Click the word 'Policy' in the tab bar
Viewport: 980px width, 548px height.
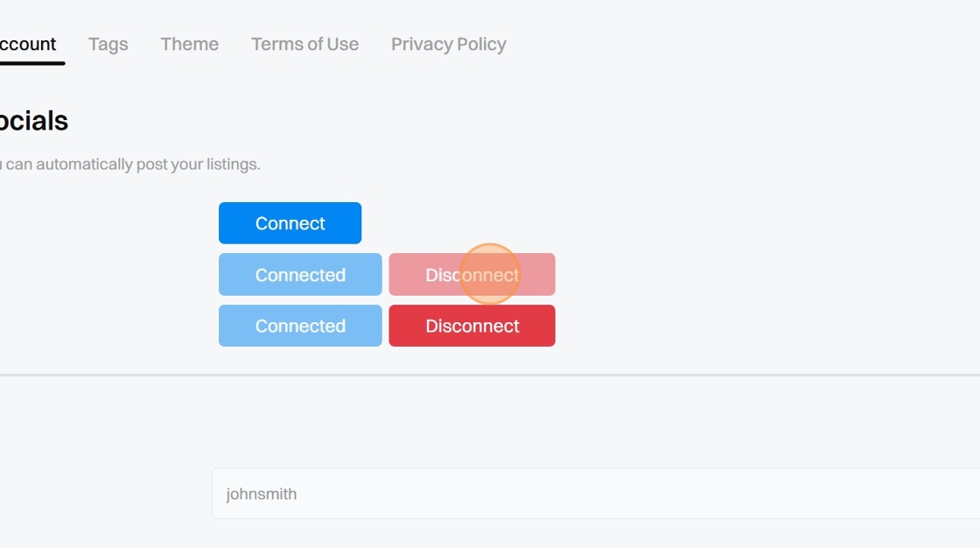click(x=477, y=45)
